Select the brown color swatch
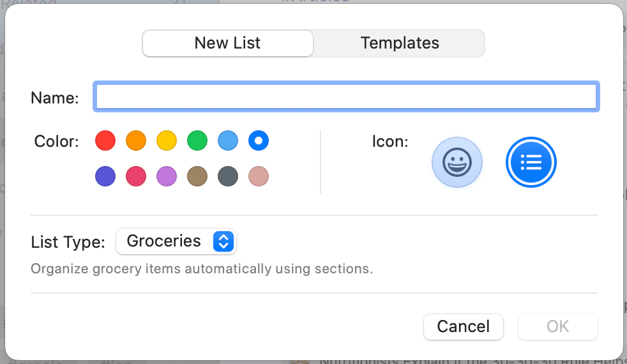 197,176
